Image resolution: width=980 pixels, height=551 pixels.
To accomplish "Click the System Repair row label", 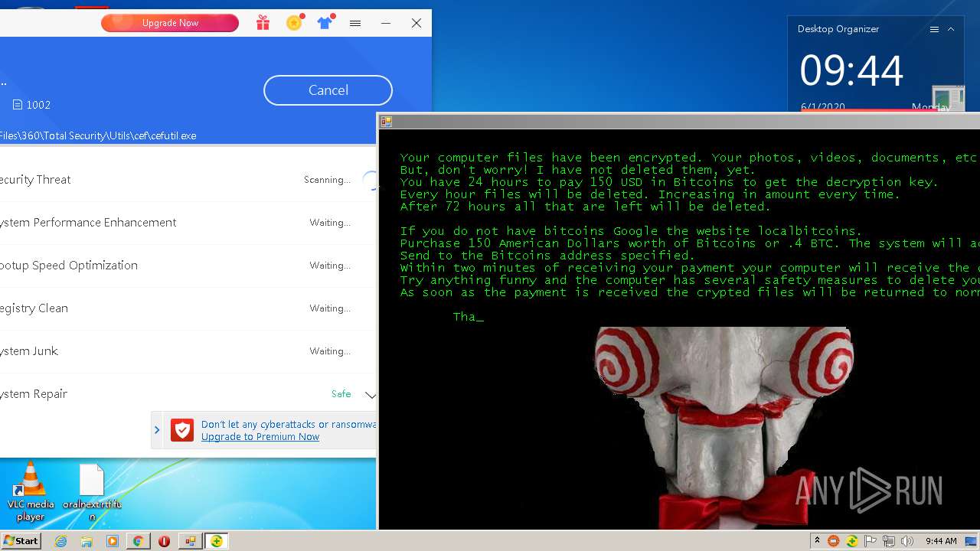I will [34, 394].
